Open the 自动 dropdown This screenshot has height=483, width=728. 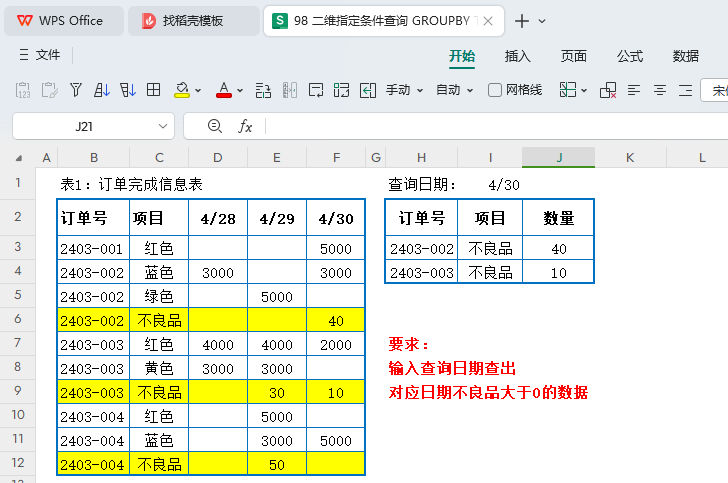(x=455, y=90)
